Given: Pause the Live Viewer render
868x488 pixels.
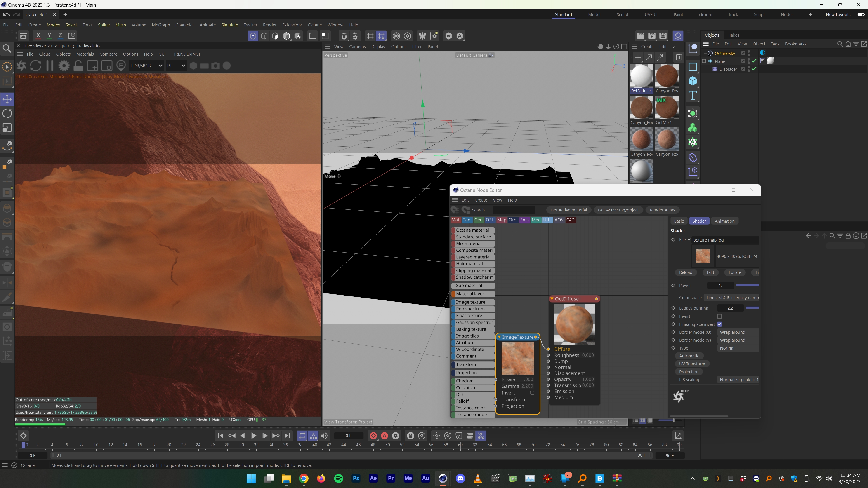Looking at the screenshot, I should tap(50, 66).
